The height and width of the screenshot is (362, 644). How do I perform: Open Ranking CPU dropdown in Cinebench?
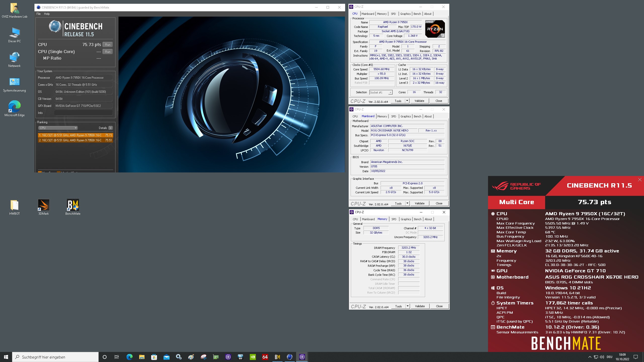coord(58,128)
